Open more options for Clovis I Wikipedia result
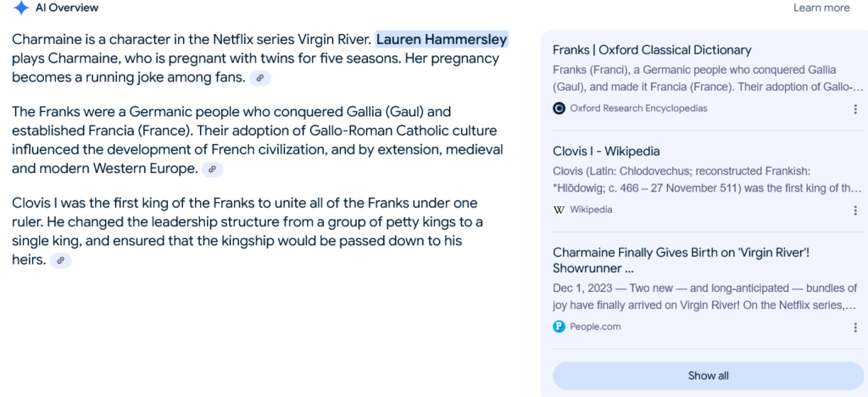The height and width of the screenshot is (397, 868). click(854, 210)
